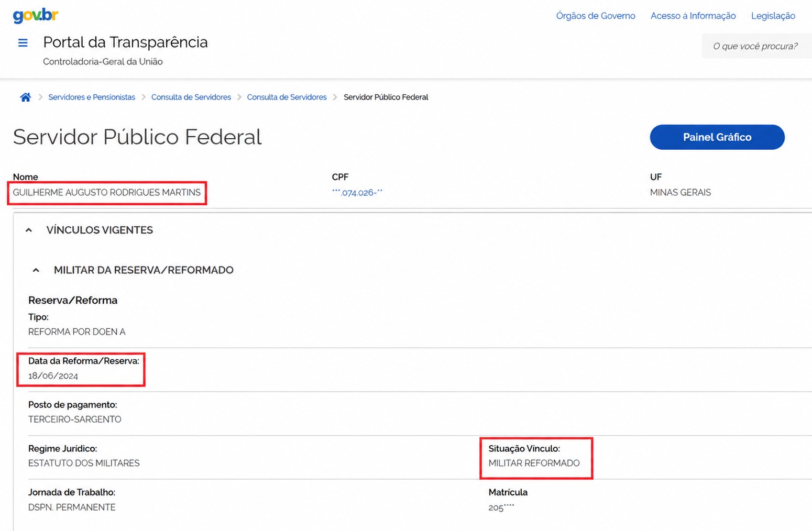Click the Militar da Reserva/Reformado header text

click(x=144, y=270)
